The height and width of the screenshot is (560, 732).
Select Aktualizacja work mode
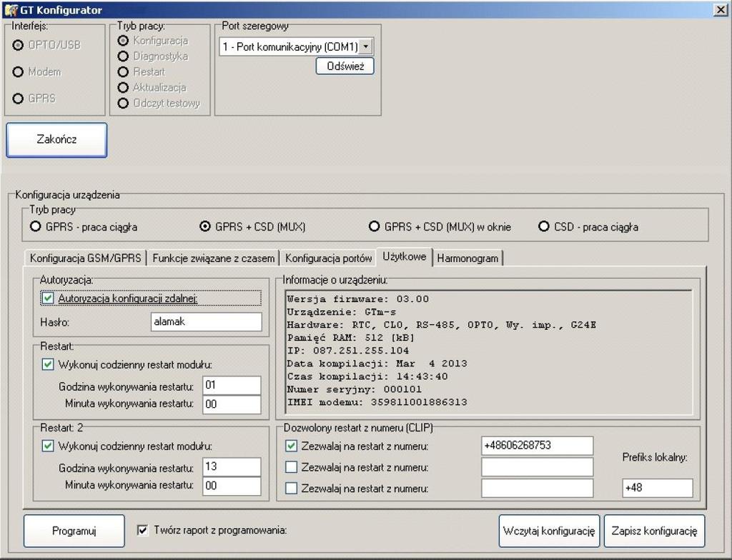[123, 88]
